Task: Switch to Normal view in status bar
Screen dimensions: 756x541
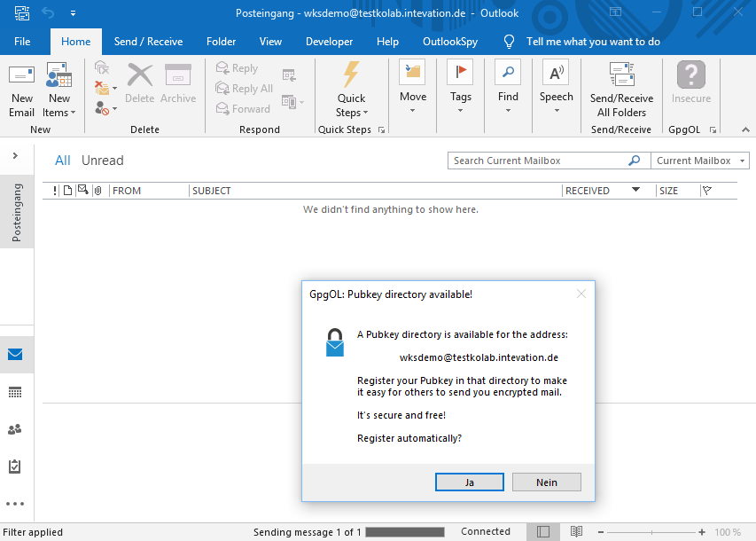Action: 543,531
